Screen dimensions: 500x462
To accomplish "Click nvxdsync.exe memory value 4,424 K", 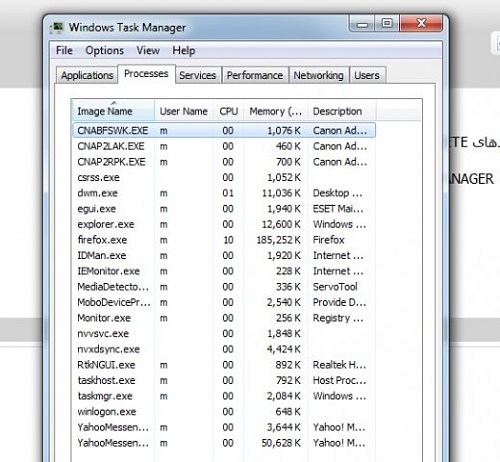I will coord(284,349).
